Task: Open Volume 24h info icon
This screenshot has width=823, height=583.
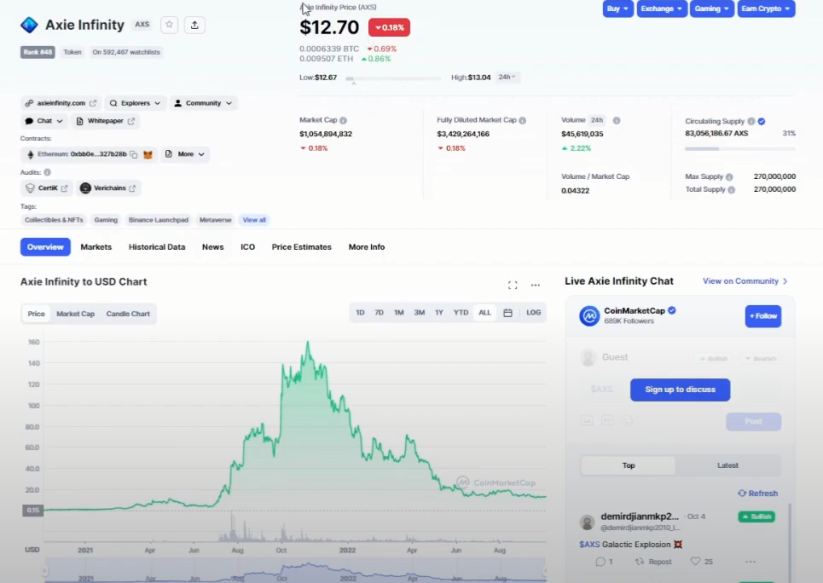Action: (x=617, y=120)
